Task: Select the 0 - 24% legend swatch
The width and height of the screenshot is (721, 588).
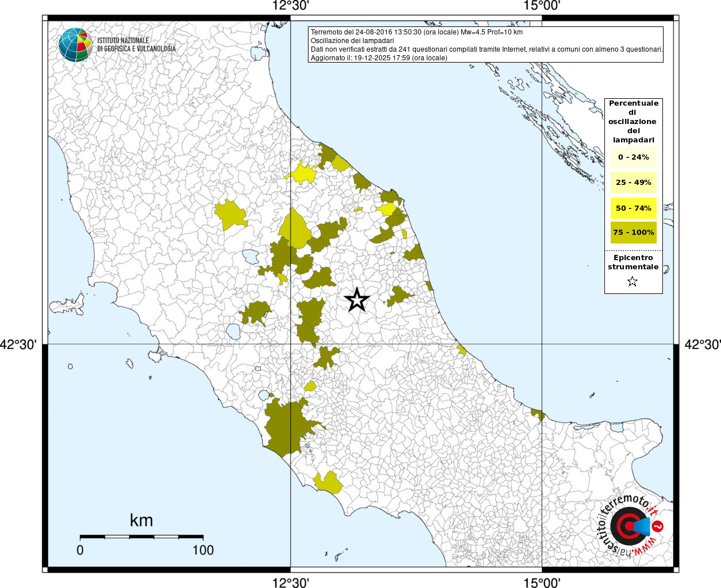Action: [x=633, y=157]
